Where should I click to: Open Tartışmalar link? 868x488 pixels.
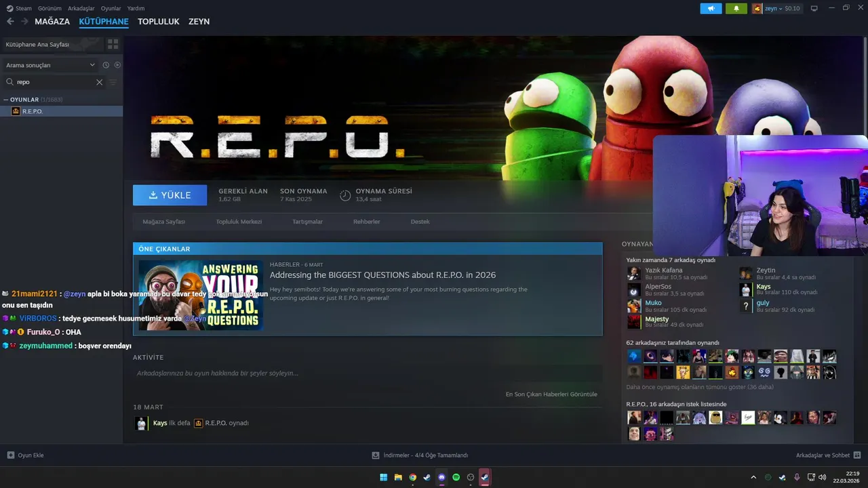tap(307, 222)
